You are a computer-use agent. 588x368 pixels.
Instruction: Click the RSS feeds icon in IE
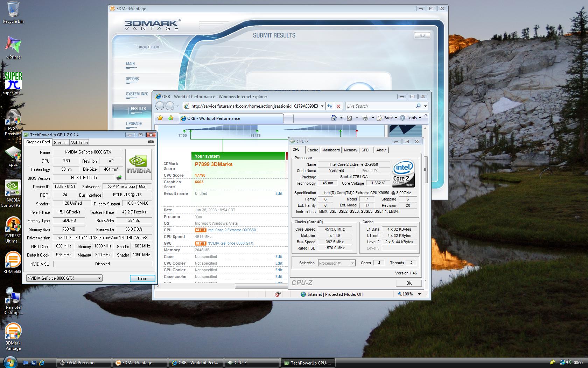[x=349, y=118]
